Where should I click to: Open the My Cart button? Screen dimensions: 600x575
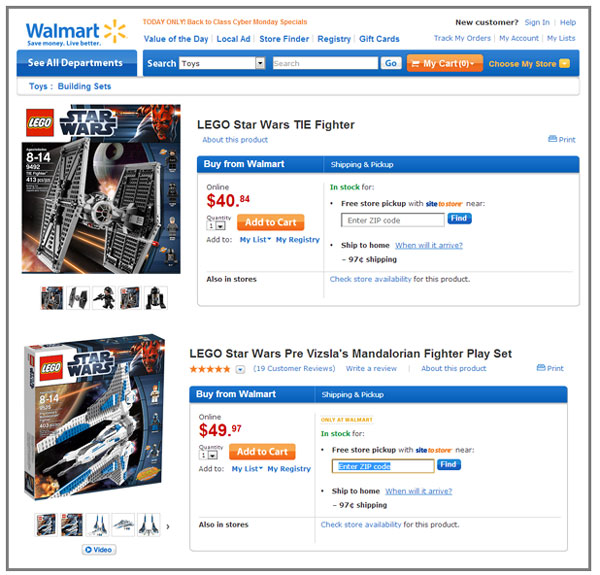point(444,63)
